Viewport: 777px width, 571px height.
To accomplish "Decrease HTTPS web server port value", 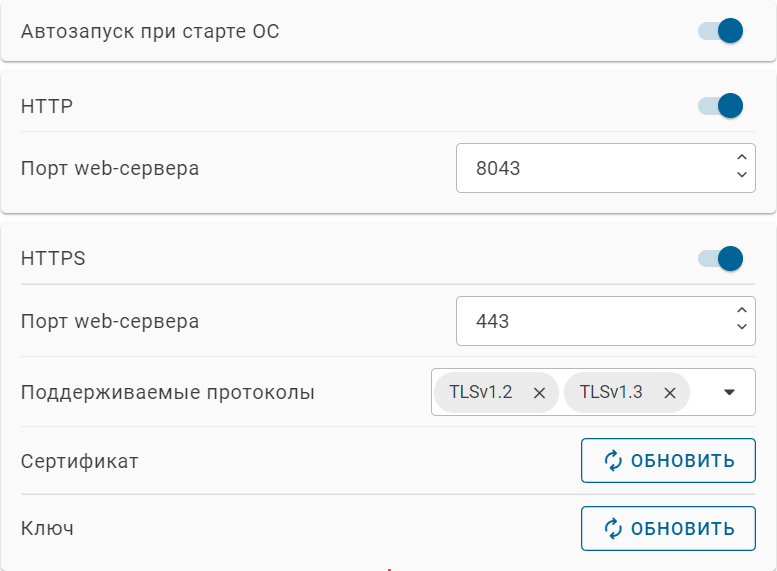I will click(x=741, y=327).
